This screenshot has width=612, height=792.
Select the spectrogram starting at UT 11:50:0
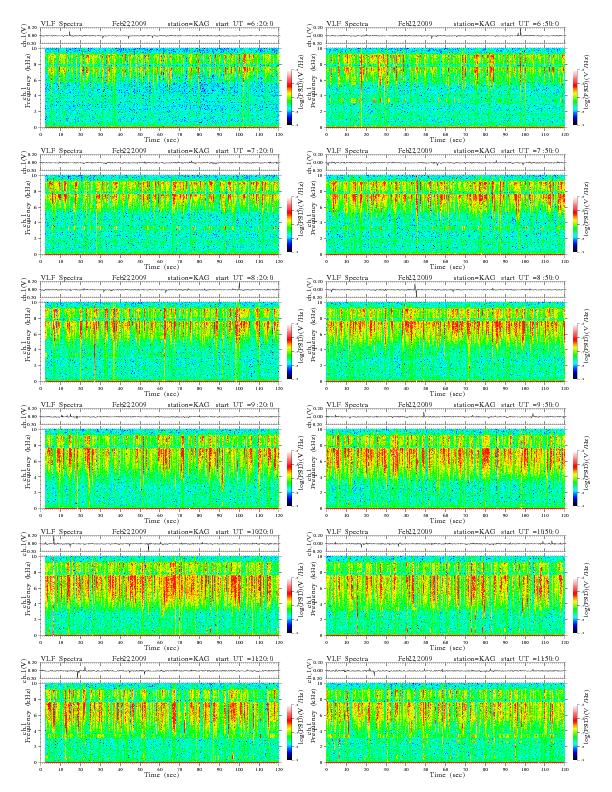click(445, 723)
